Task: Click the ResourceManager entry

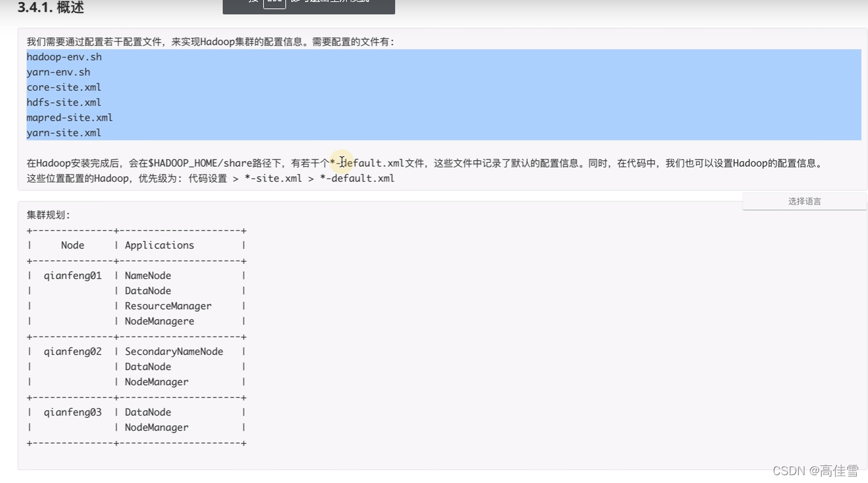Action: coord(168,306)
